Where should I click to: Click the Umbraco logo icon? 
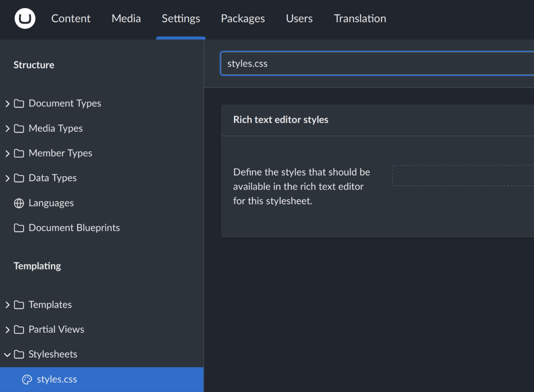[x=25, y=18]
